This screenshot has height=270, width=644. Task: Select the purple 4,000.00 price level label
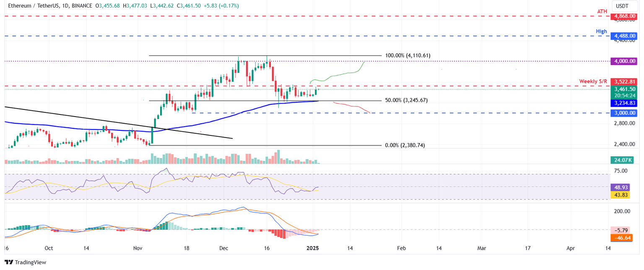tap(624, 61)
